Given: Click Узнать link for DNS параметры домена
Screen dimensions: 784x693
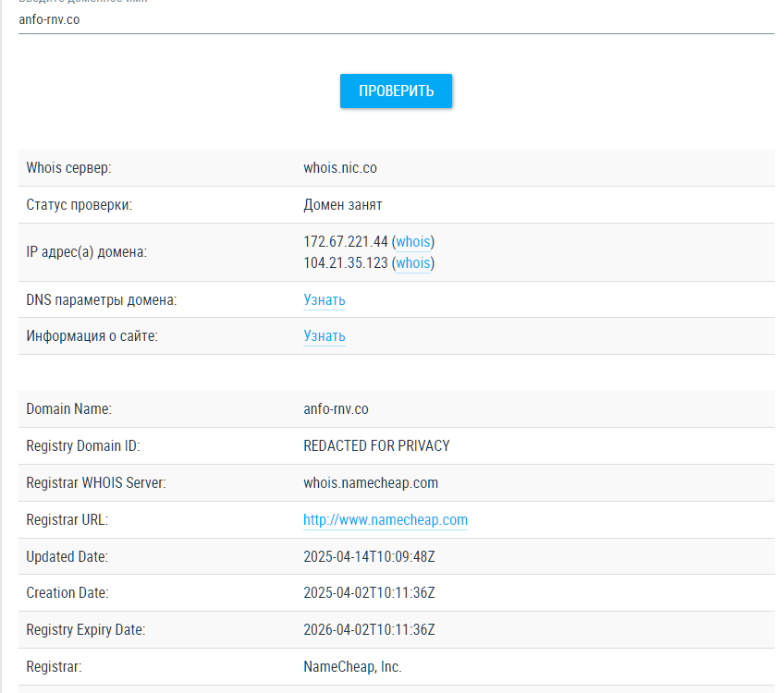Looking at the screenshot, I should pyautogui.click(x=325, y=300).
